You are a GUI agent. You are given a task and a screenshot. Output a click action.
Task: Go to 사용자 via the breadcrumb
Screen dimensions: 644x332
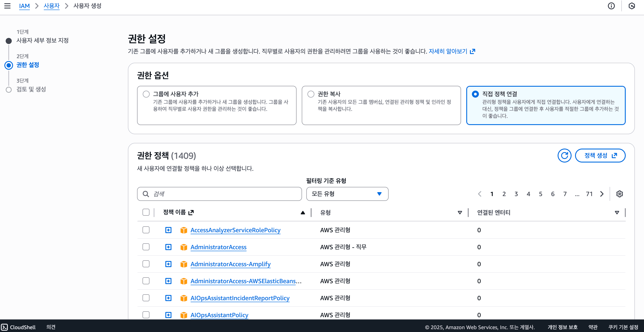click(52, 6)
